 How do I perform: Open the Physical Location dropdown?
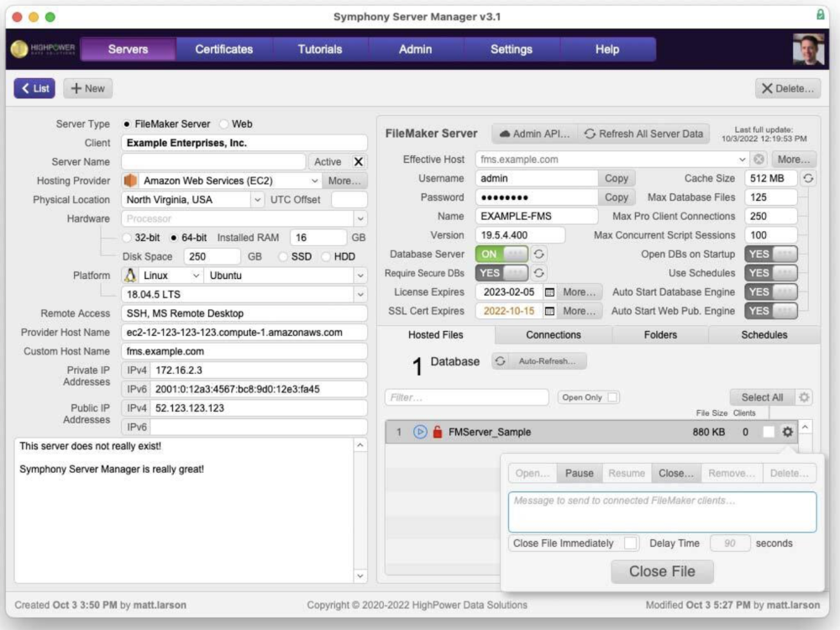point(257,200)
